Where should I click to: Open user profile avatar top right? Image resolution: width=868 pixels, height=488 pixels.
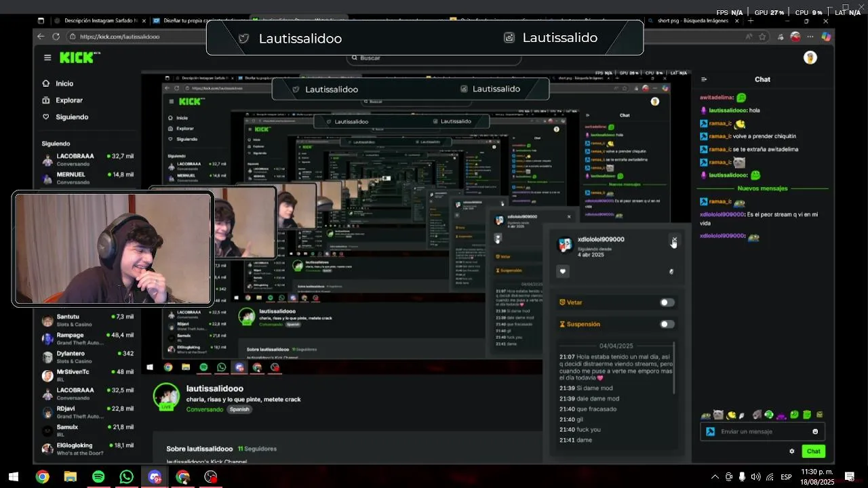pyautogui.click(x=810, y=58)
